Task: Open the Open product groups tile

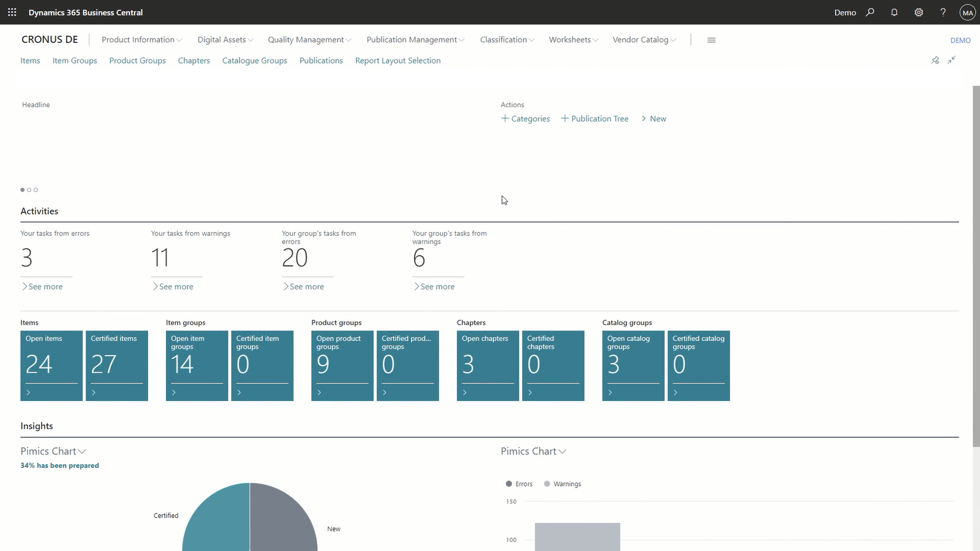Action: click(x=342, y=365)
